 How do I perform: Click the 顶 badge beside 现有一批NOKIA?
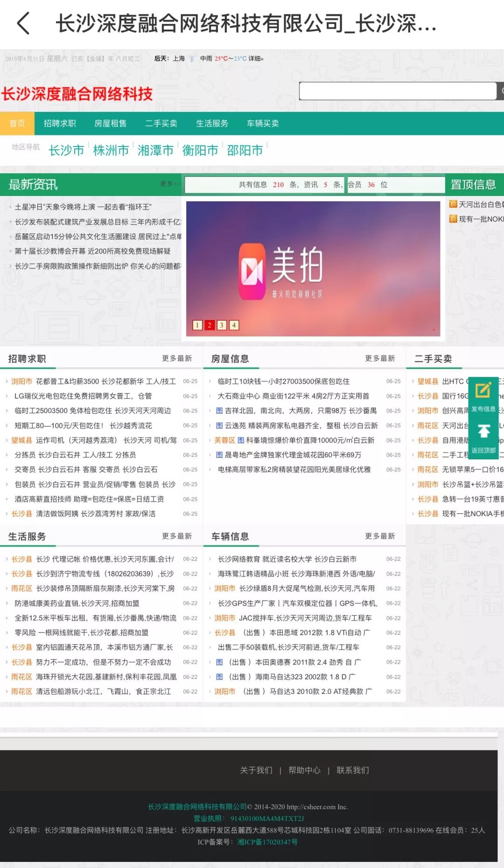453,219
